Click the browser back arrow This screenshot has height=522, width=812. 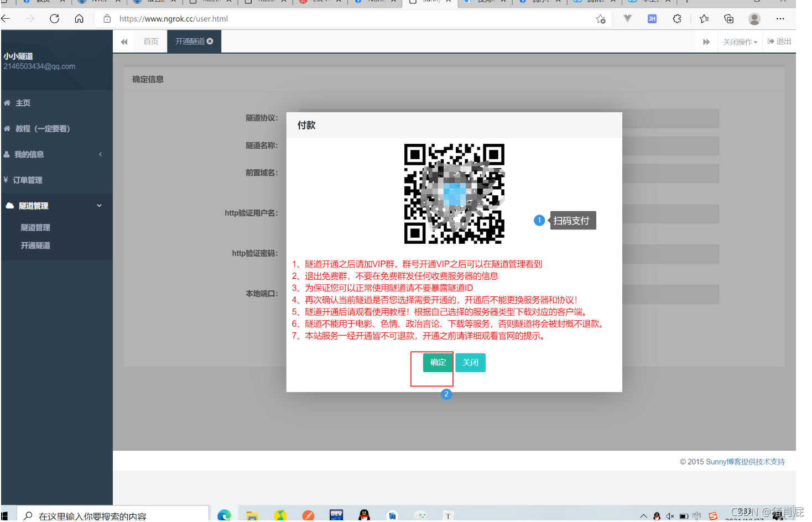(6, 19)
